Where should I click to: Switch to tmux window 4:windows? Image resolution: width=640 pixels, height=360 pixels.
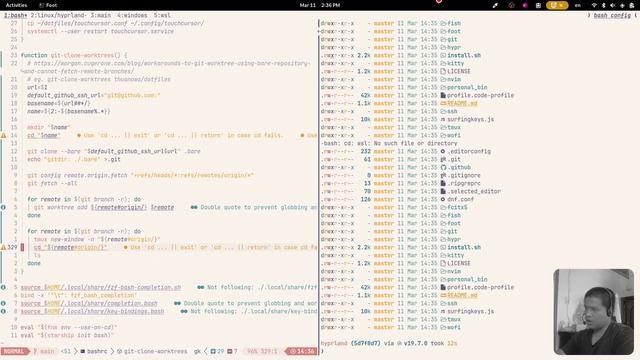click(x=132, y=15)
